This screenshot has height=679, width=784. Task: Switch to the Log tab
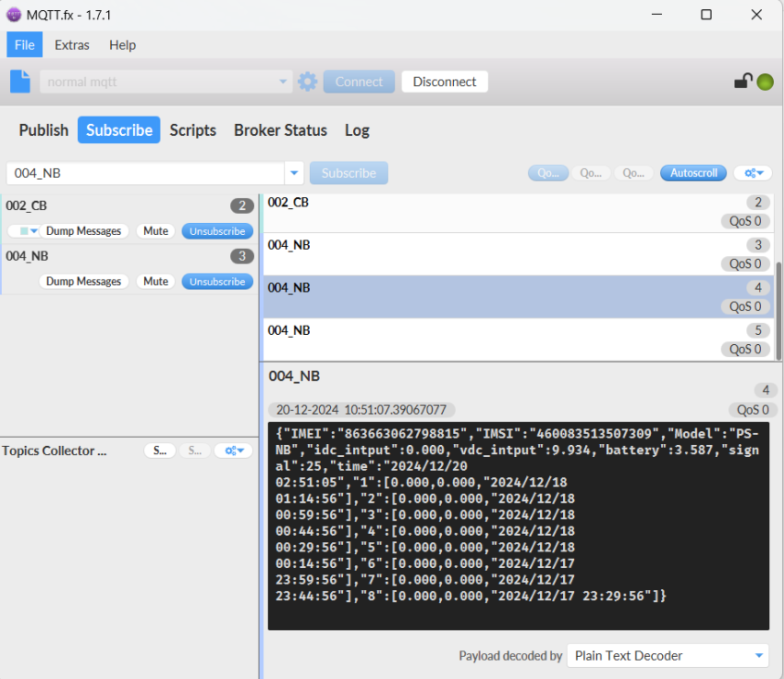(x=357, y=130)
